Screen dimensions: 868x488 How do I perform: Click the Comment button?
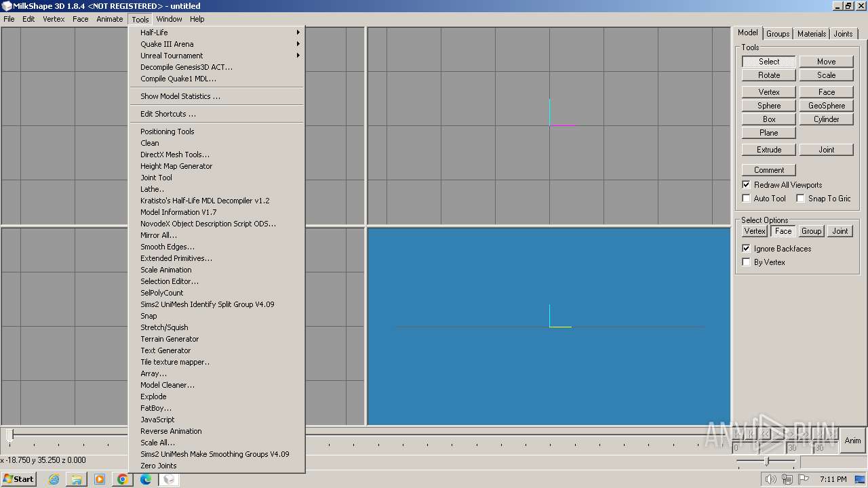(769, 170)
